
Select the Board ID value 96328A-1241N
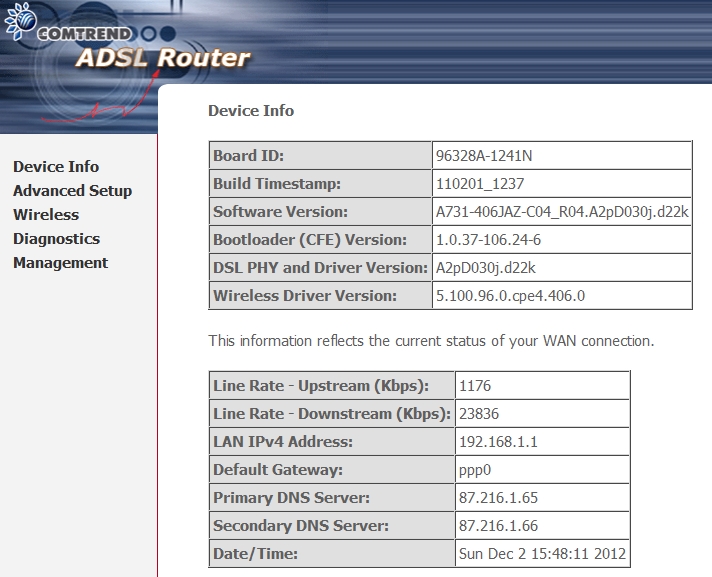point(484,156)
